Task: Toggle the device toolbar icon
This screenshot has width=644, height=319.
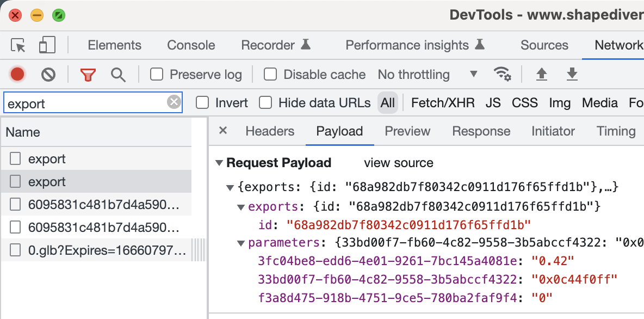Action: click(47, 45)
